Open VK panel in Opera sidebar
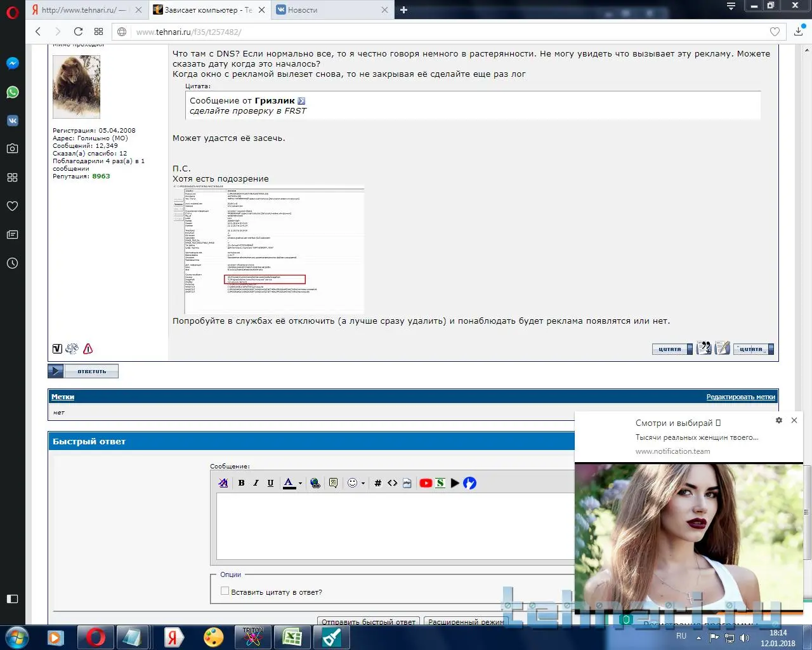812x650 pixels. click(x=13, y=121)
